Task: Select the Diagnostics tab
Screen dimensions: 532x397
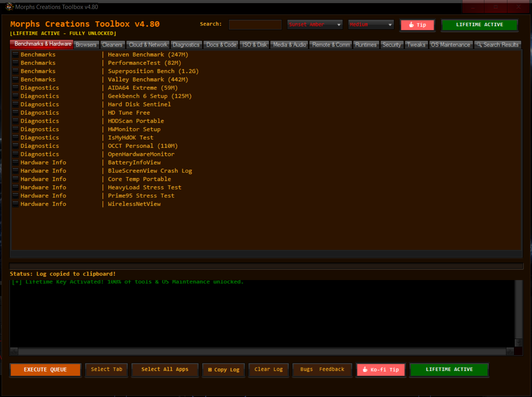Action: click(x=186, y=45)
